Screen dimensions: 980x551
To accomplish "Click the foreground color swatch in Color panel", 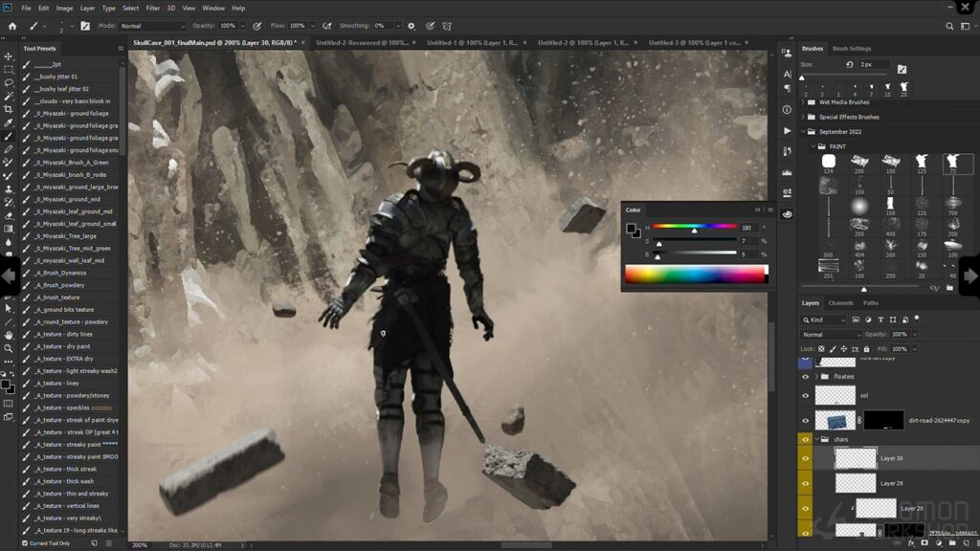I will 631,229.
